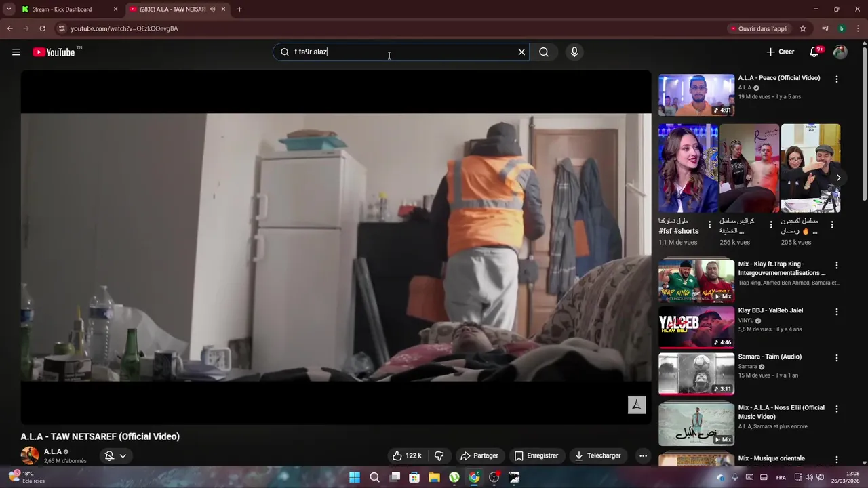Open options for 205 k vues short
The image size is (868, 488).
(x=832, y=224)
